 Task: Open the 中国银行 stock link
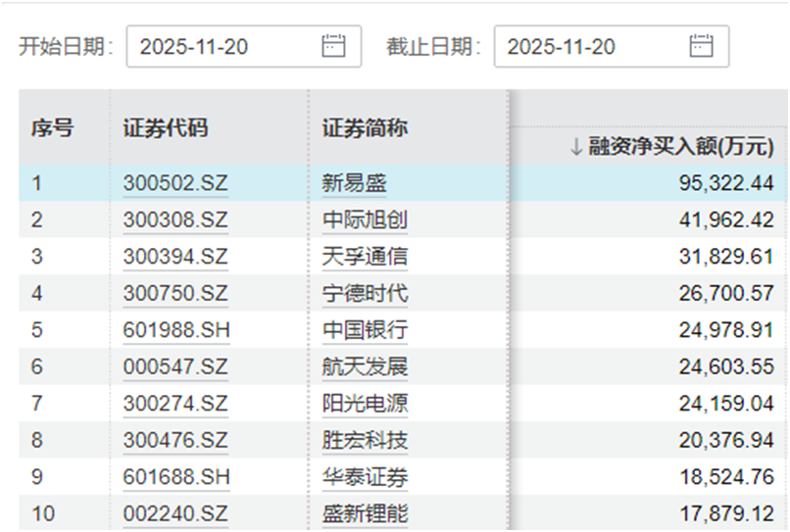click(365, 330)
